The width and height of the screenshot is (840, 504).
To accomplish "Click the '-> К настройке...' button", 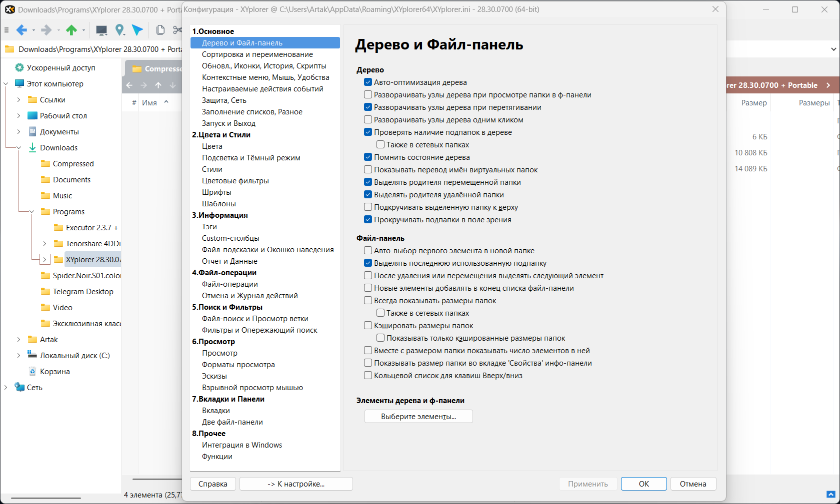I will (x=296, y=484).
